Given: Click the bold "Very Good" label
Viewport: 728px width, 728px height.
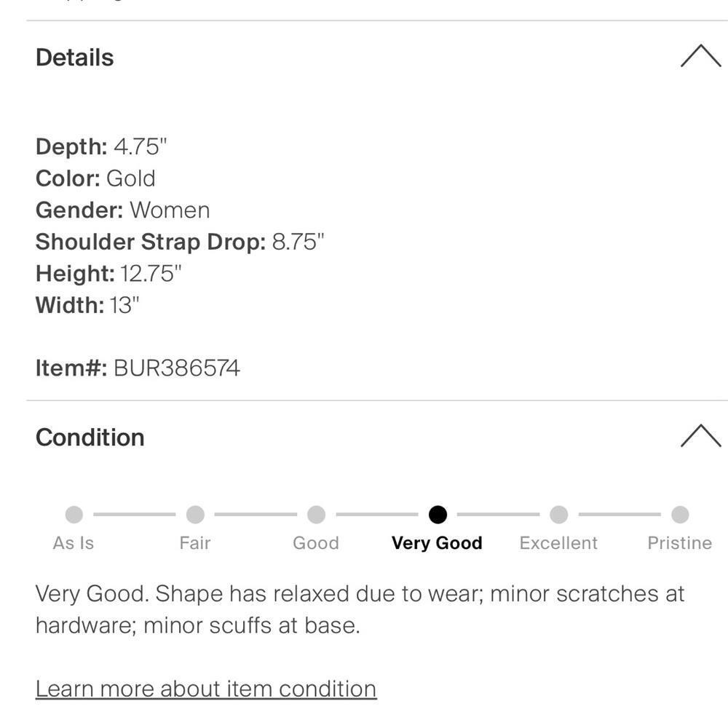Looking at the screenshot, I should pyautogui.click(x=437, y=543).
